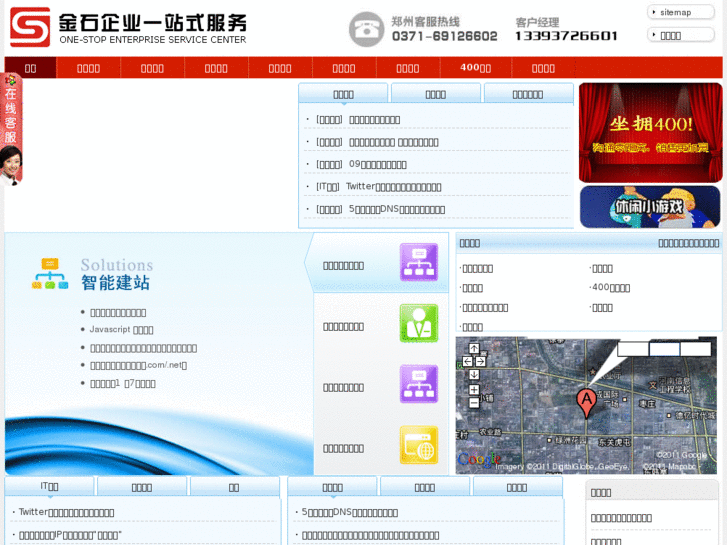Select the dark first item in red navigation bar
The height and width of the screenshot is (545, 727).
point(31,68)
